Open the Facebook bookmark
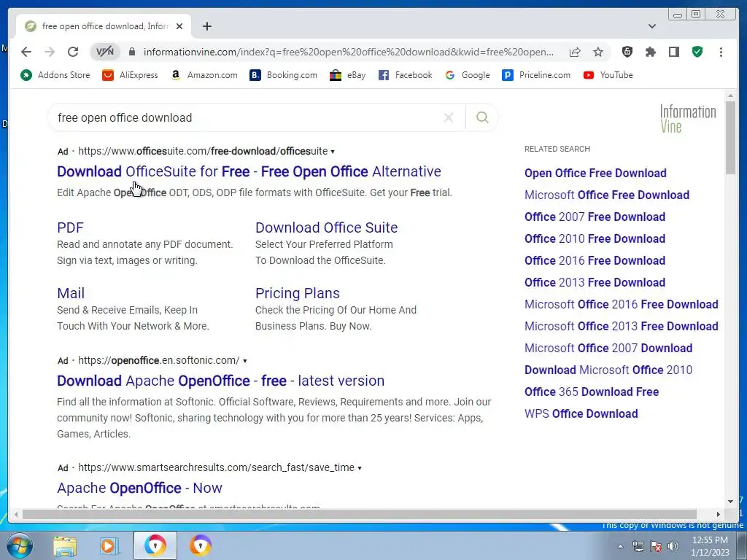This screenshot has width=747, height=560. click(405, 75)
